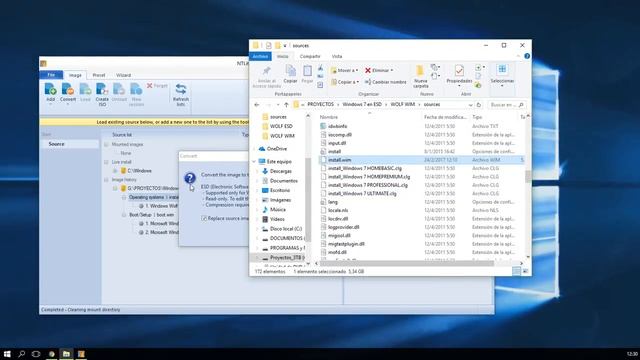This screenshot has height=360, width=640.
Task: Select the locale.nls file
Action: 338,211
